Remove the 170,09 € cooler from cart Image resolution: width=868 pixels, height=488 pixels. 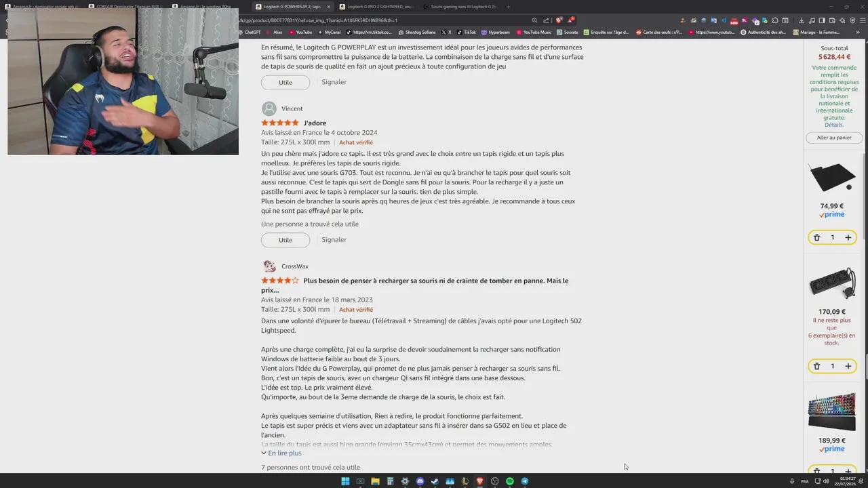tap(816, 366)
